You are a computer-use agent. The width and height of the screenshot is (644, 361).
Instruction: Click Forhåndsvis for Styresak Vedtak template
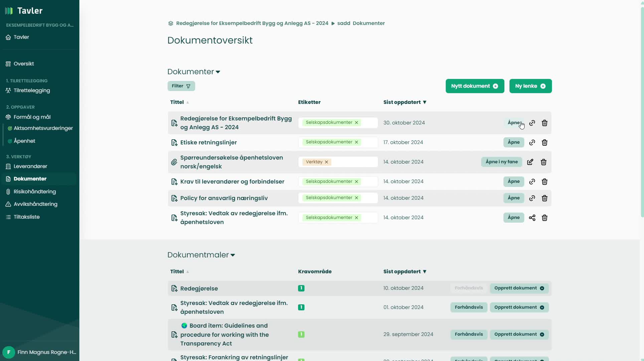(469, 307)
